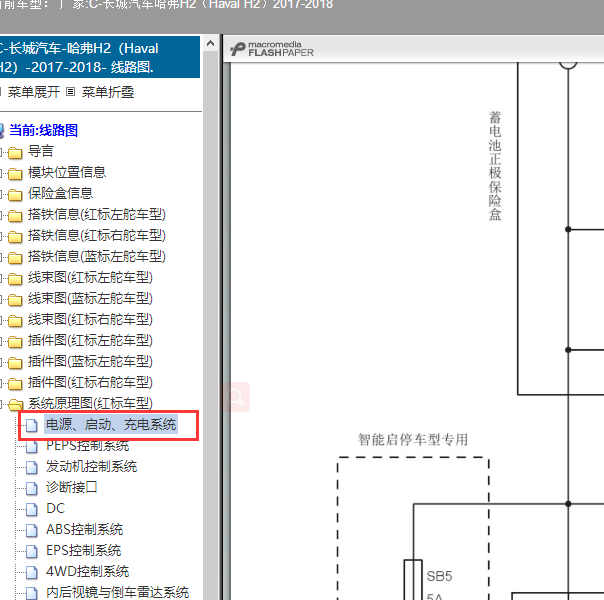
Task: Click the 导言 folder icon
Action: coord(15,153)
